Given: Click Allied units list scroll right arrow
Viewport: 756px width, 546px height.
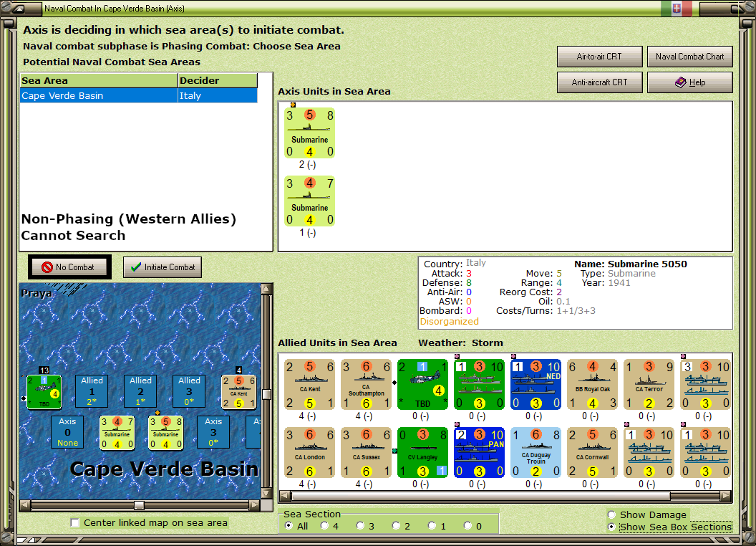Looking at the screenshot, I should point(726,496).
